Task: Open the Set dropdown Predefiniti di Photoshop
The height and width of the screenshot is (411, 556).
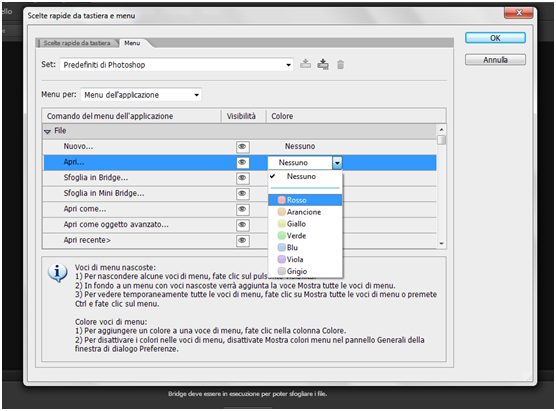Action: (x=177, y=65)
